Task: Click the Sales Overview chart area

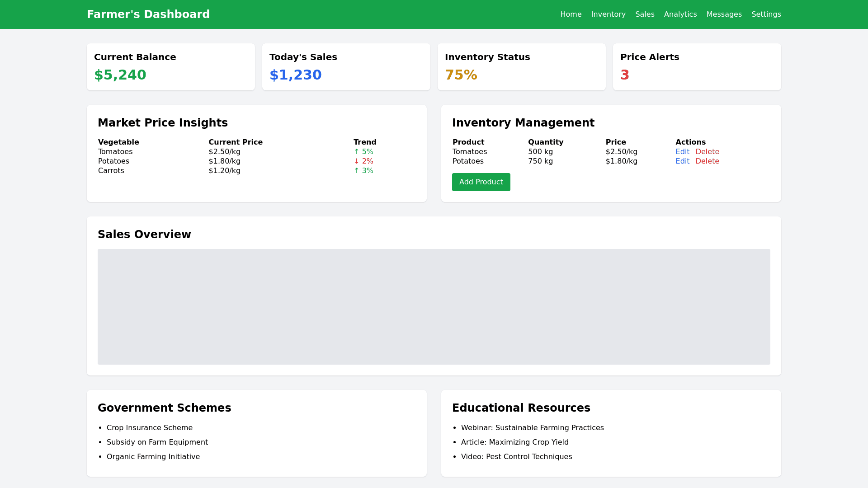Action: pos(434,306)
